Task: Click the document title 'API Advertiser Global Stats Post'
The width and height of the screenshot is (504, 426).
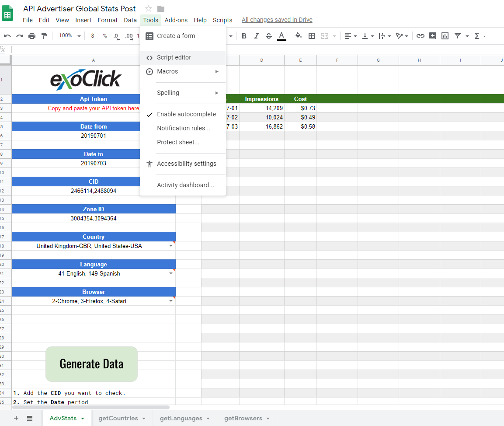Action: [80, 9]
